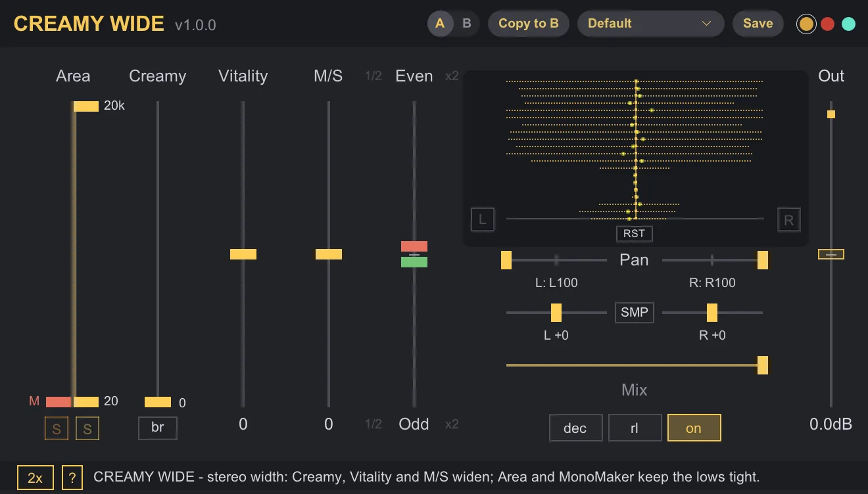The image size is (868, 494).
Task: Toggle 2x oversampling button
Action: click(36, 478)
